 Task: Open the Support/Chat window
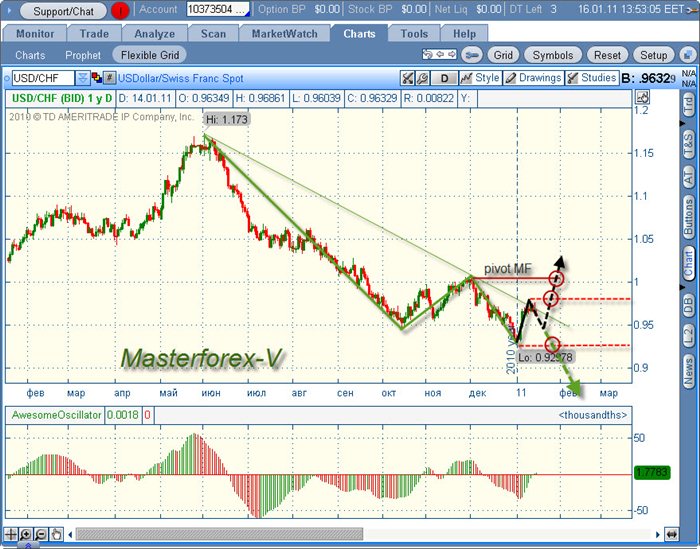click(63, 11)
